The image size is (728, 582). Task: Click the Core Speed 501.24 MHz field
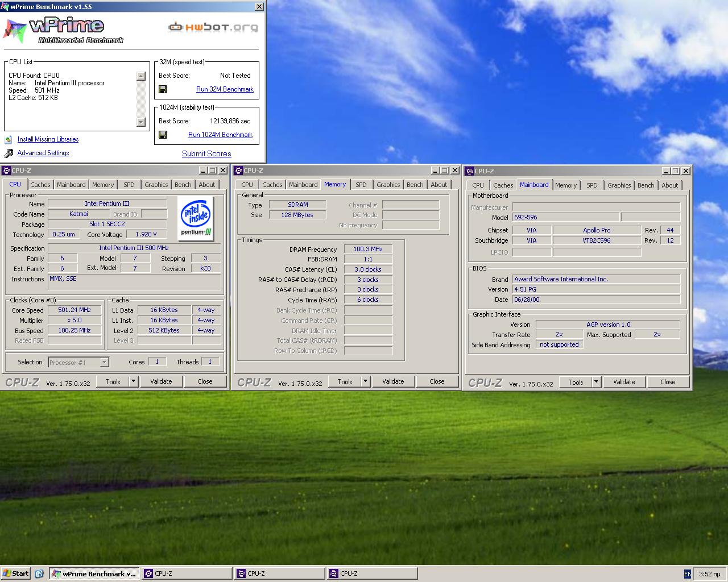point(75,310)
